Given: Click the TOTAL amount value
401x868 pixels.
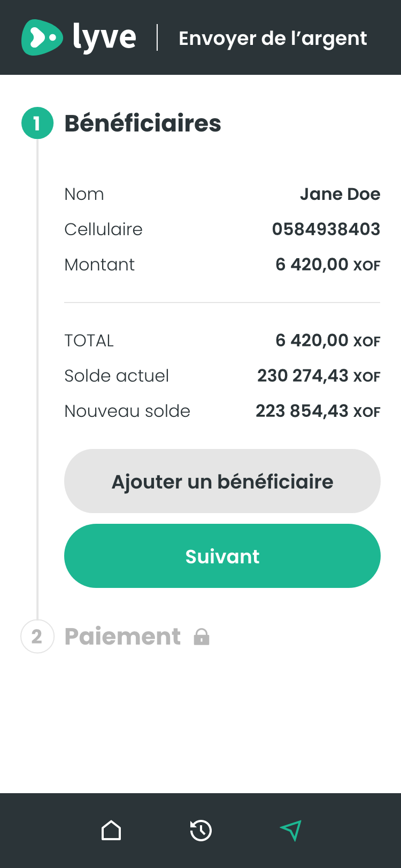Looking at the screenshot, I should coord(328,340).
